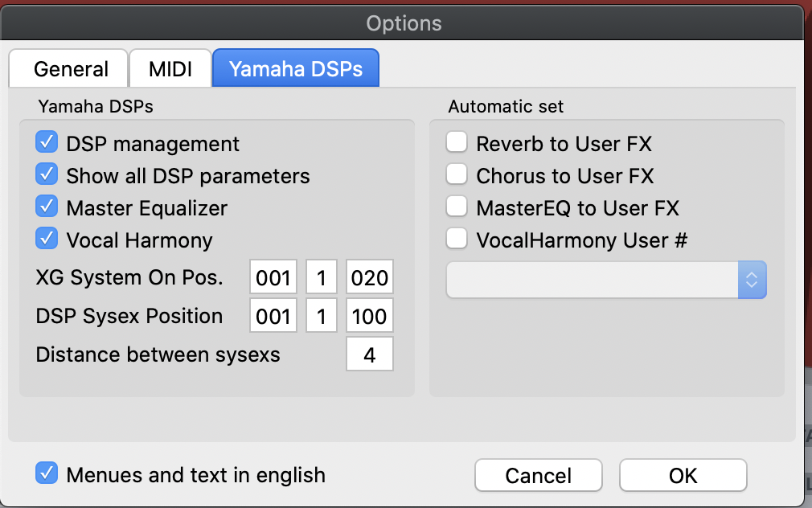Tick the VocalHarmony User # checkbox
The height and width of the screenshot is (508, 812).
coord(457,238)
